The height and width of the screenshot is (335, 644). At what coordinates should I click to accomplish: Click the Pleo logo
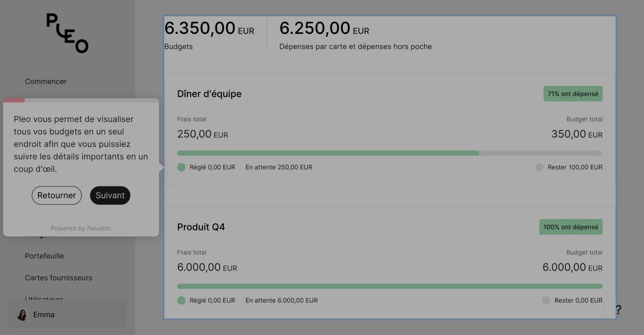pyautogui.click(x=68, y=33)
